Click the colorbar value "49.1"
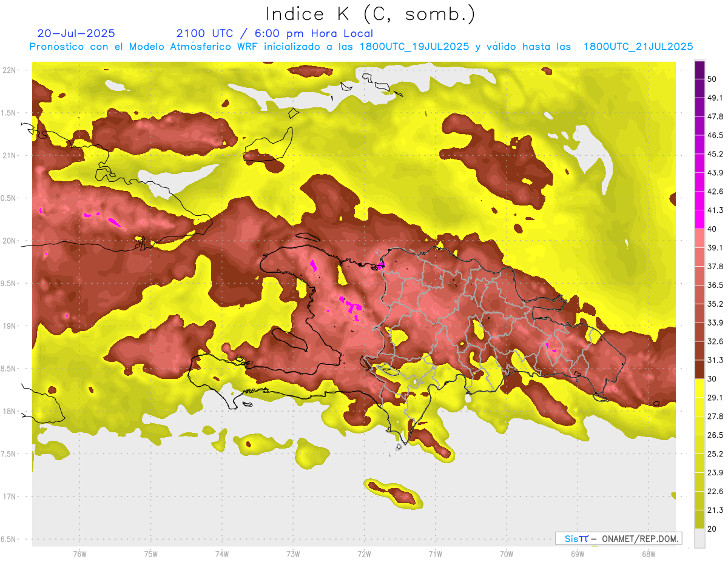 [x=715, y=98]
